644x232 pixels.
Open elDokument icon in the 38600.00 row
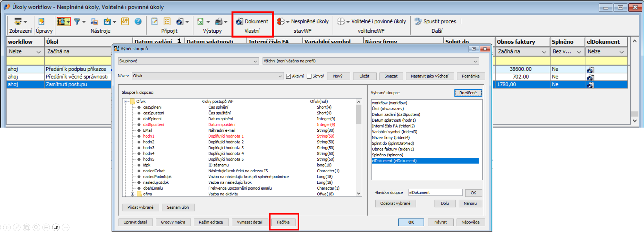590,69
